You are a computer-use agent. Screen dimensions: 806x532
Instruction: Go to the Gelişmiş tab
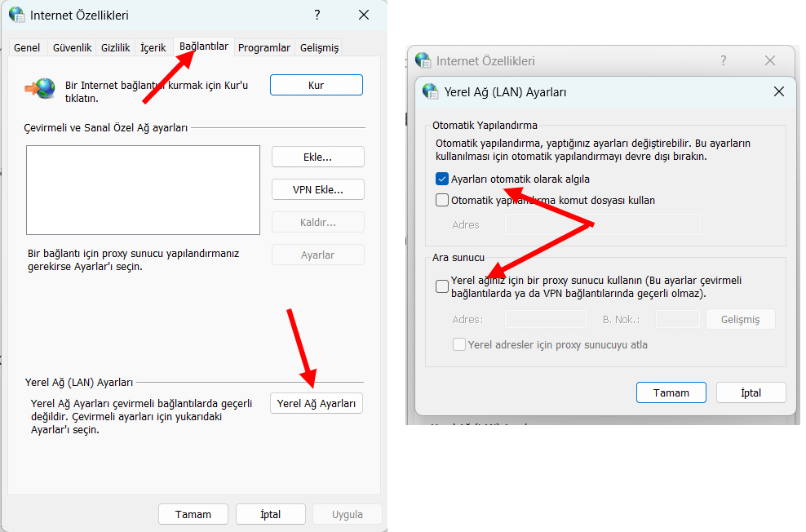[x=319, y=48]
